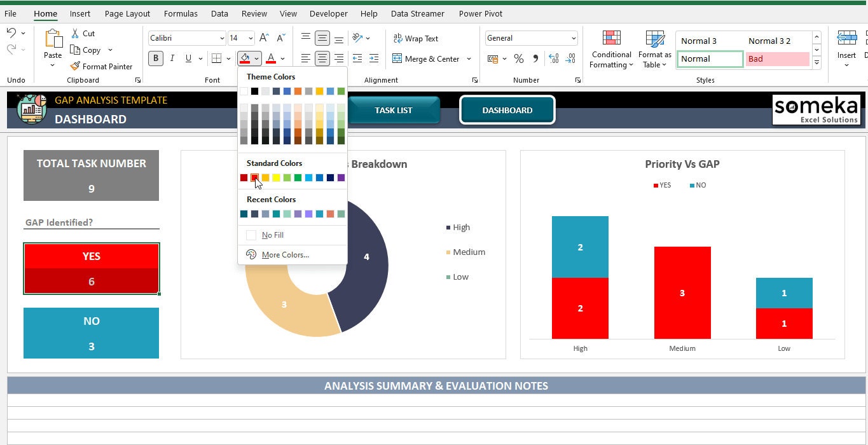Click the Orientation text angle icon
Image resolution: width=868 pixels, height=445 pixels.
357,38
